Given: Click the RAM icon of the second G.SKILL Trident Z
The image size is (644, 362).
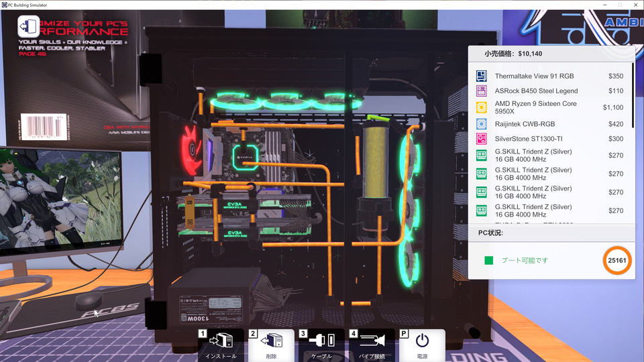Looking at the screenshot, I should [482, 174].
